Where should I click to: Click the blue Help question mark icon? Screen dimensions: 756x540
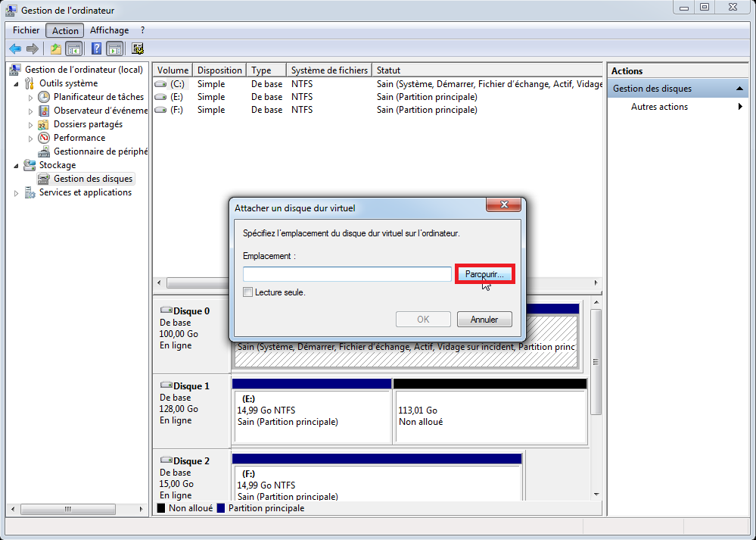(96, 48)
